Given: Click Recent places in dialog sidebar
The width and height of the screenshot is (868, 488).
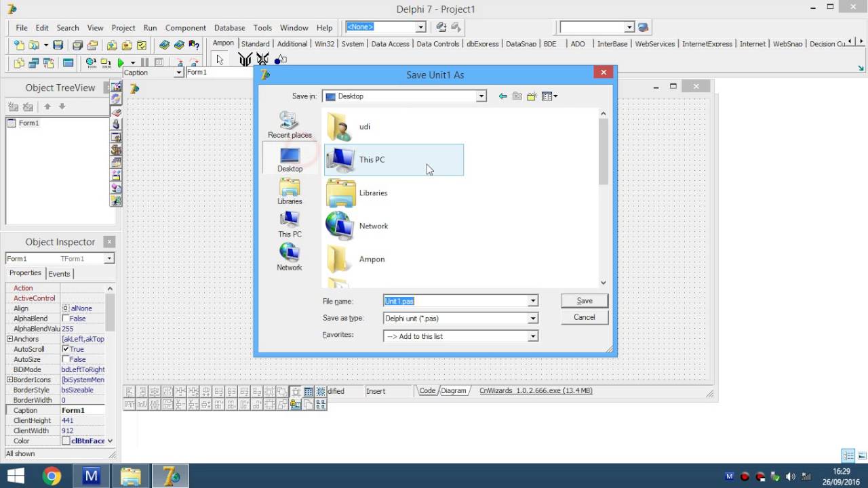Looking at the screenshot, I should (290, 125).
